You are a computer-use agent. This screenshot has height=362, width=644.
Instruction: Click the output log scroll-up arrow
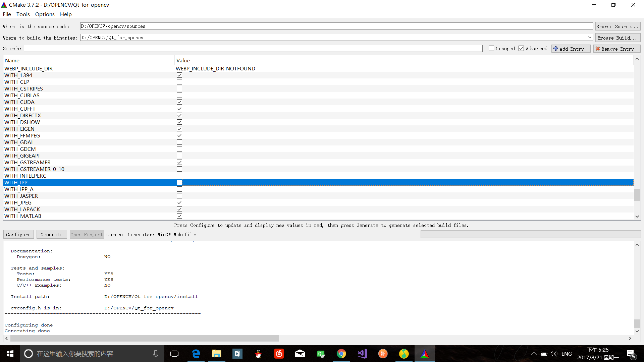point(637,245)
